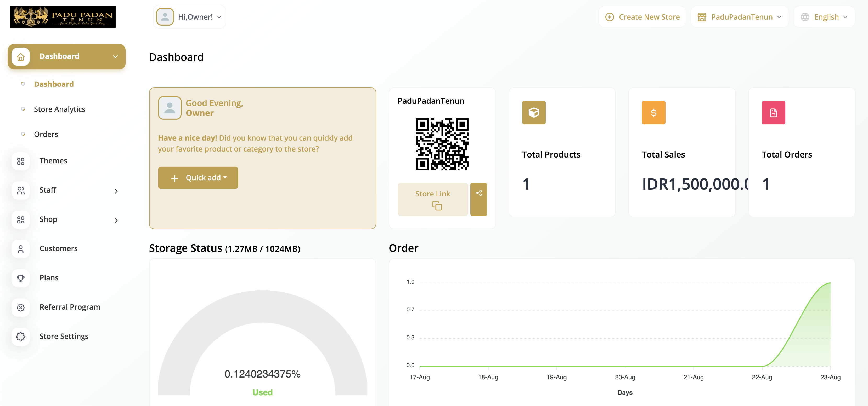
Task: Click the pink Total Orders document icon
Action: [x=773, y=112]
